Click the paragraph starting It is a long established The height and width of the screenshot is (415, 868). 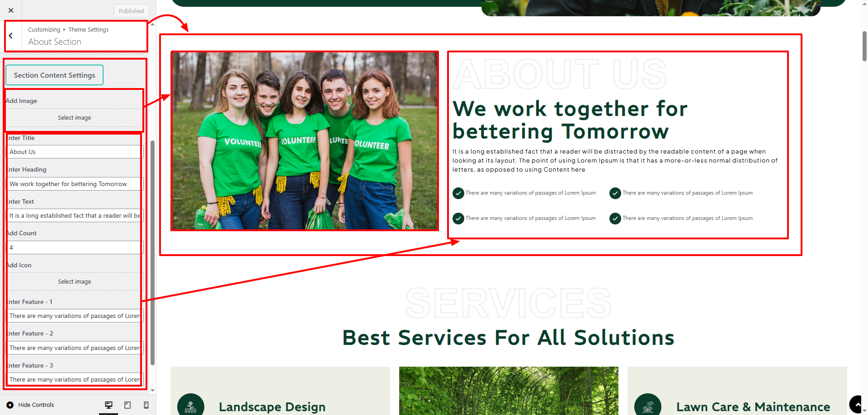615,160
